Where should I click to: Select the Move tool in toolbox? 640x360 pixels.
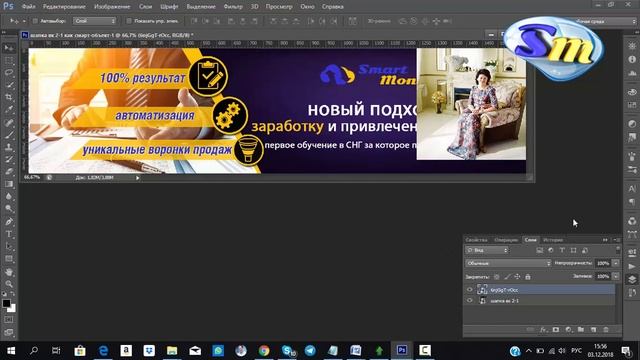coord(9,48)
